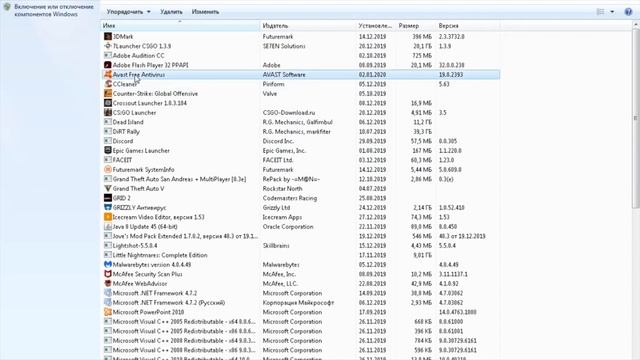Image resolution: width=640 pixels, height=360 pixels.
Task: Select the Adobe Audition CC row
Action: 300,56
